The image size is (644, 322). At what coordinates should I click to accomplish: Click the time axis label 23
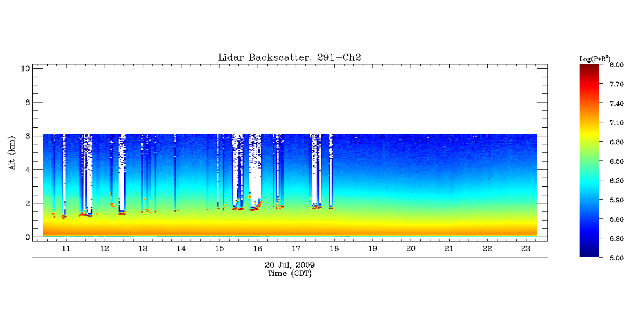coord(526,249)
